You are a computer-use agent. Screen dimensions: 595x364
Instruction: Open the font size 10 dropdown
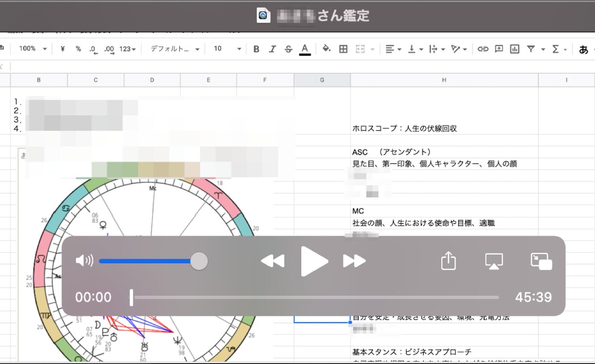click(x=227, y=49)
